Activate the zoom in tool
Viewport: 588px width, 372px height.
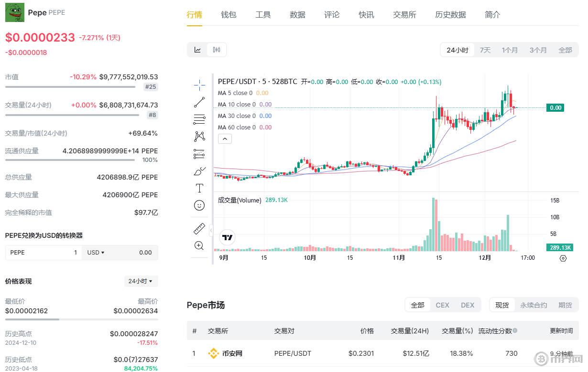tap(199, 246)
